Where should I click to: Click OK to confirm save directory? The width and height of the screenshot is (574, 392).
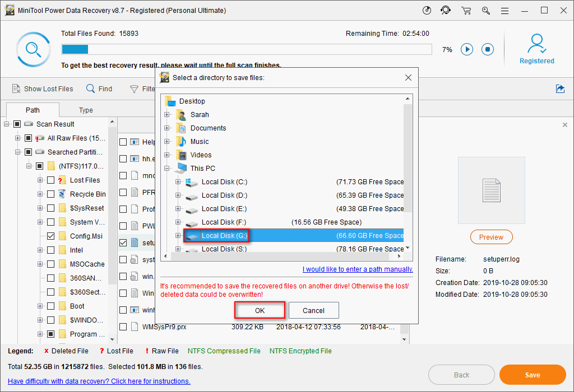260,310
